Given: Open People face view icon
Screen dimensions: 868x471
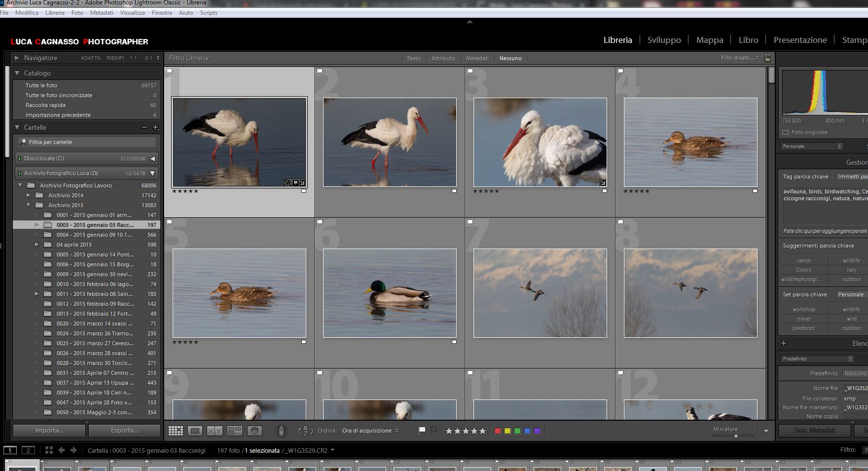Looking at the screenshot, I should pos(254,431).
